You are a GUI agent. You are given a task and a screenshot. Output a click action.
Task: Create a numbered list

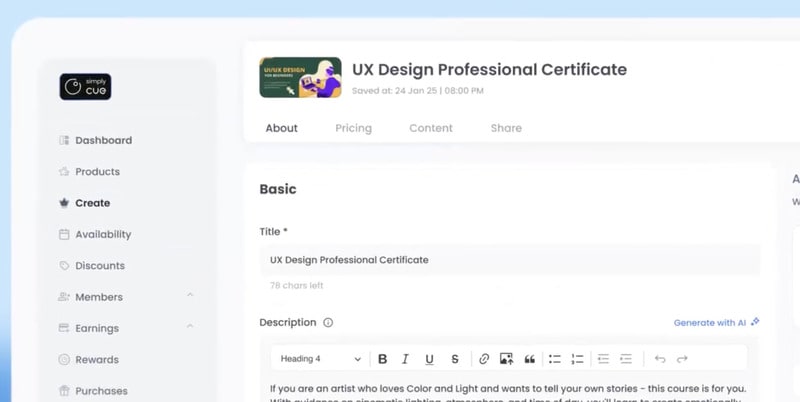(x=577, y=359)
